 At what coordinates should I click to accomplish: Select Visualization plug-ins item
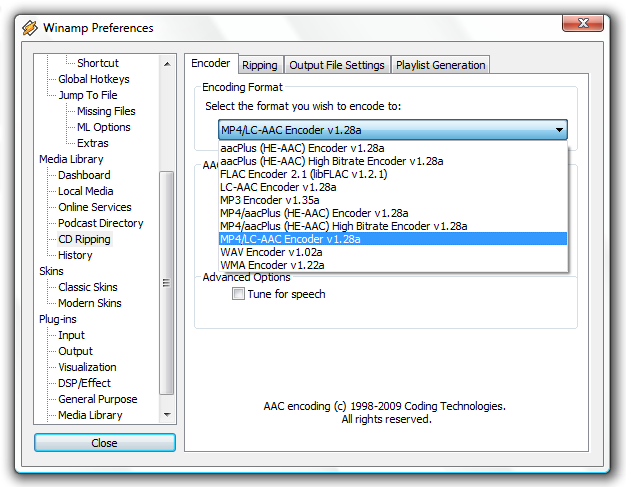87,367
